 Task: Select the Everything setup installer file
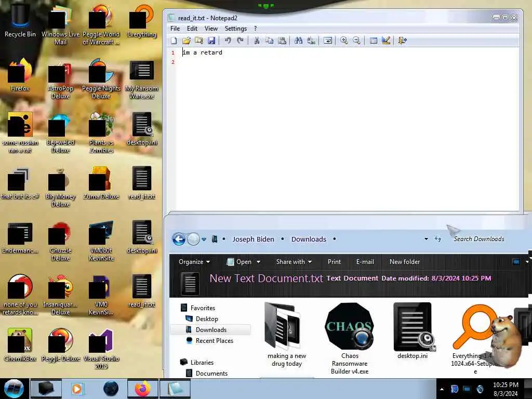point(475,339)
